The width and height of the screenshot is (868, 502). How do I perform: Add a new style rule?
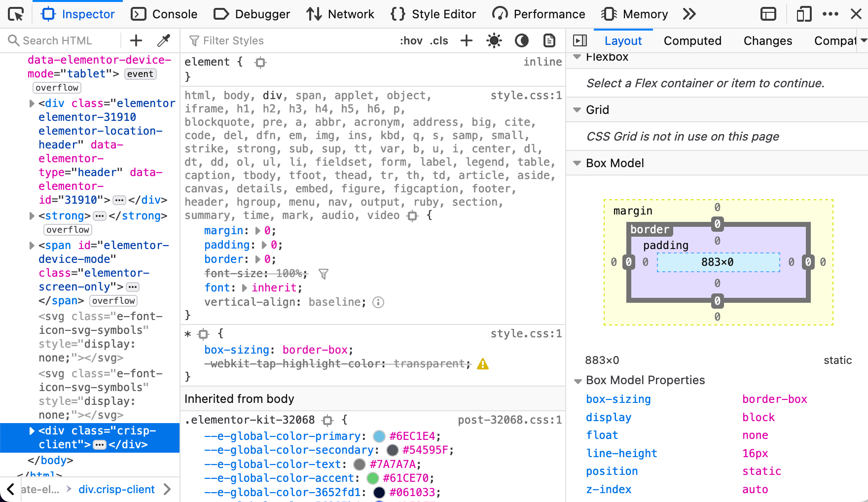pos(466,40)
